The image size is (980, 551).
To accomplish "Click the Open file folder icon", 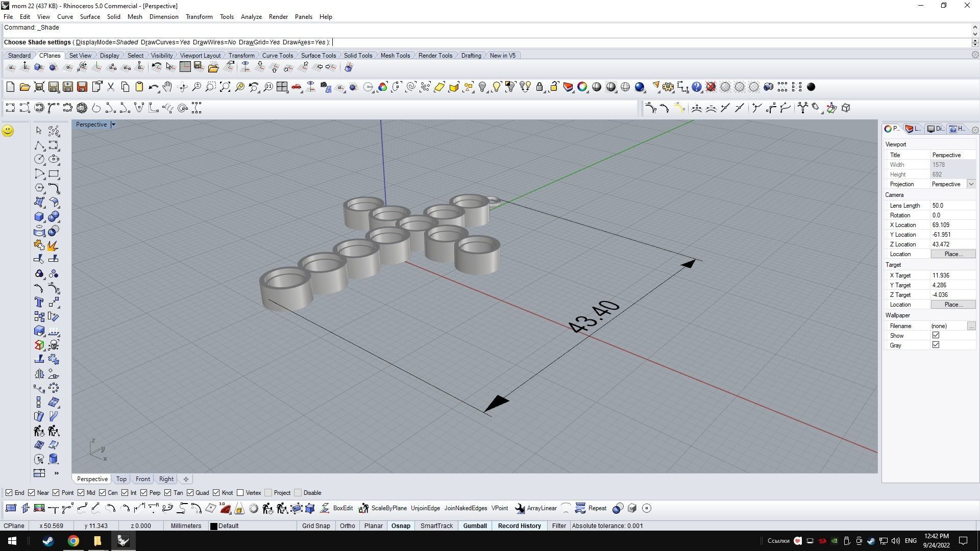I will [x=24, y=87].
